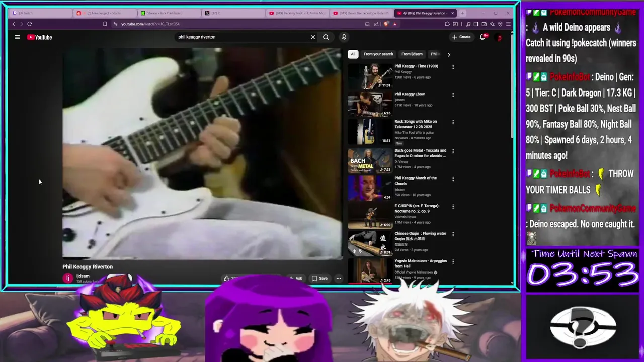Toggle the browser sidebar panel icon
Image resolution: width=644 pixels, height=362 pixels.
pos(476,24)
